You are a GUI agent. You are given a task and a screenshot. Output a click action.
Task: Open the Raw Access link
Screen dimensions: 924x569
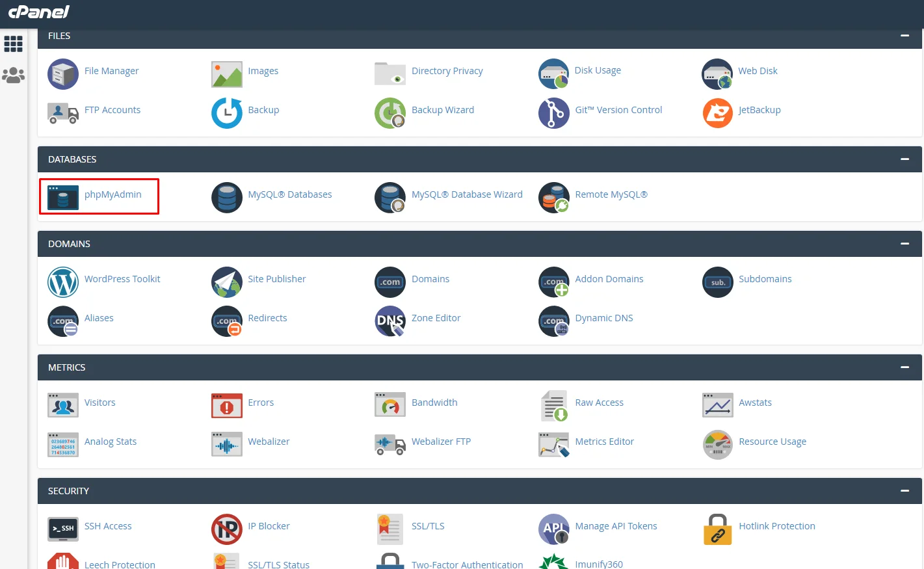(599, 403)
